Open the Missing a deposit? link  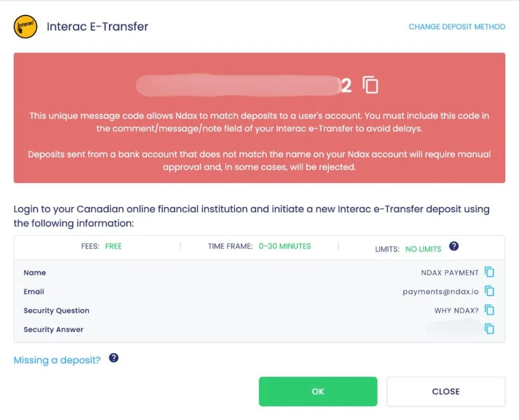pyautogui.click(x=57, y=360)
